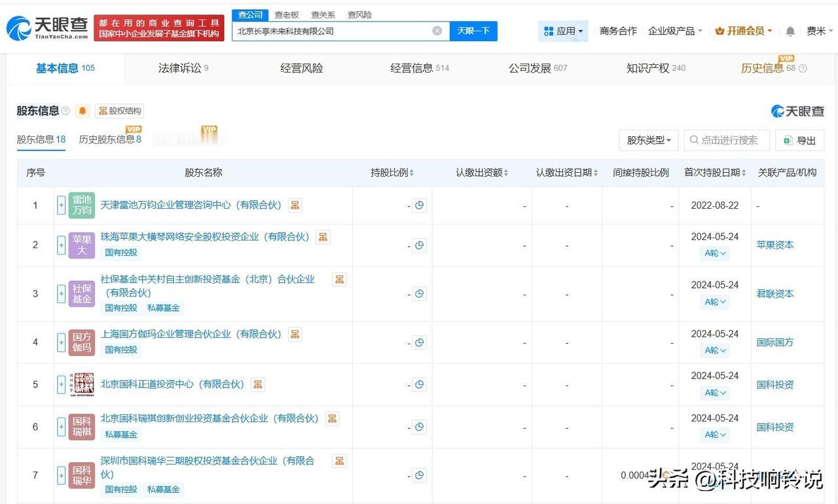Open the 商务合作 link
This screenshot has width=838, height=504.
[618, 31]
